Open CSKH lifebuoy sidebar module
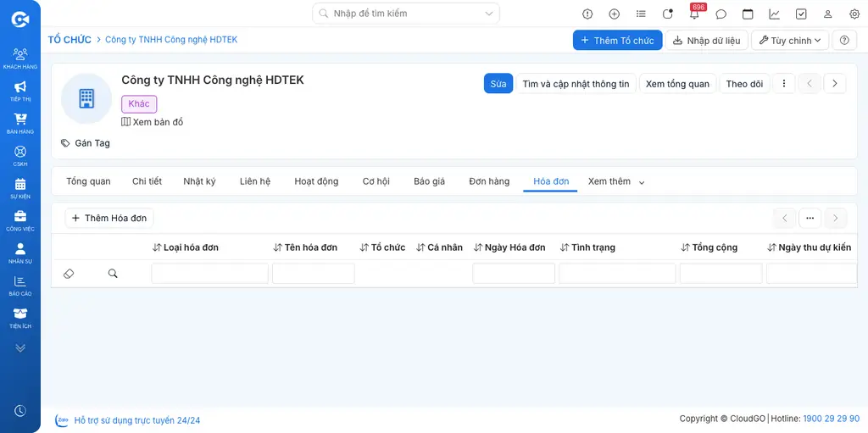 pos(20,156)
